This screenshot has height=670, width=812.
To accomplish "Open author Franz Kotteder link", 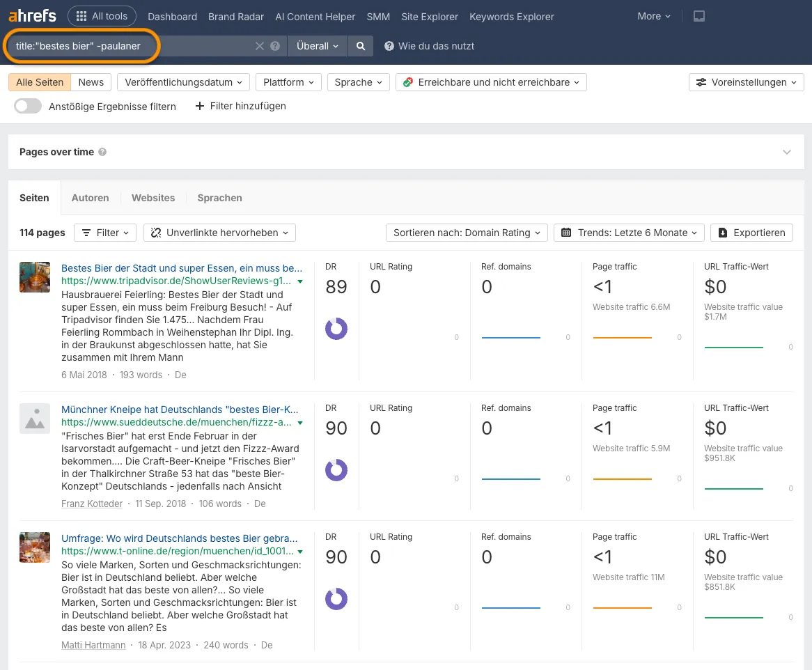I will [92, 504].
